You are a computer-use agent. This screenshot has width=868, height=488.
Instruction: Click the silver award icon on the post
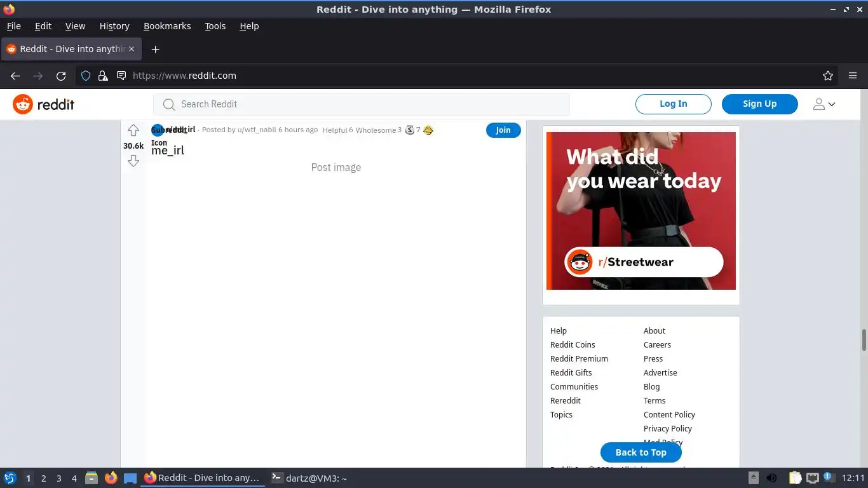point(410,130)
